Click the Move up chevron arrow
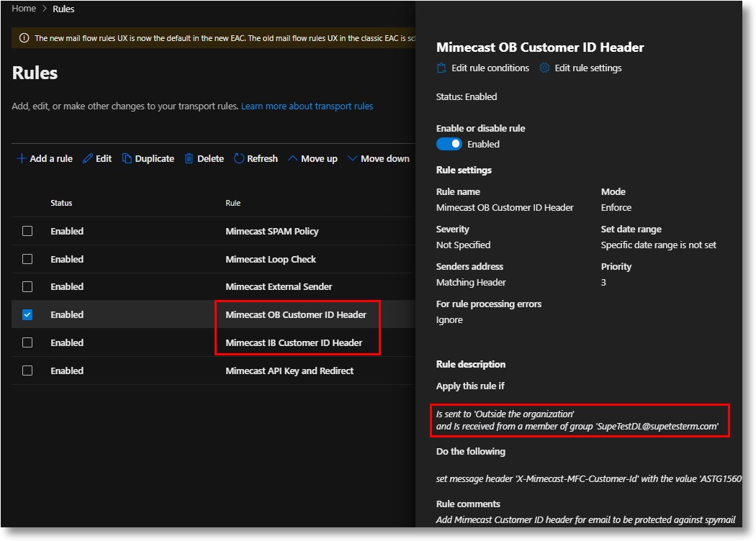The width and height of the screenshot is (756, 541). coord(293,159)
